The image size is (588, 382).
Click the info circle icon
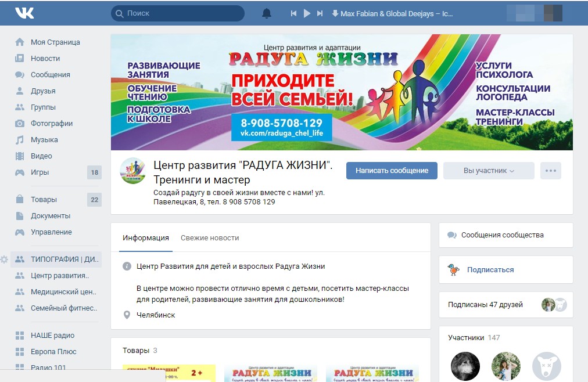[x=127, y=266]
